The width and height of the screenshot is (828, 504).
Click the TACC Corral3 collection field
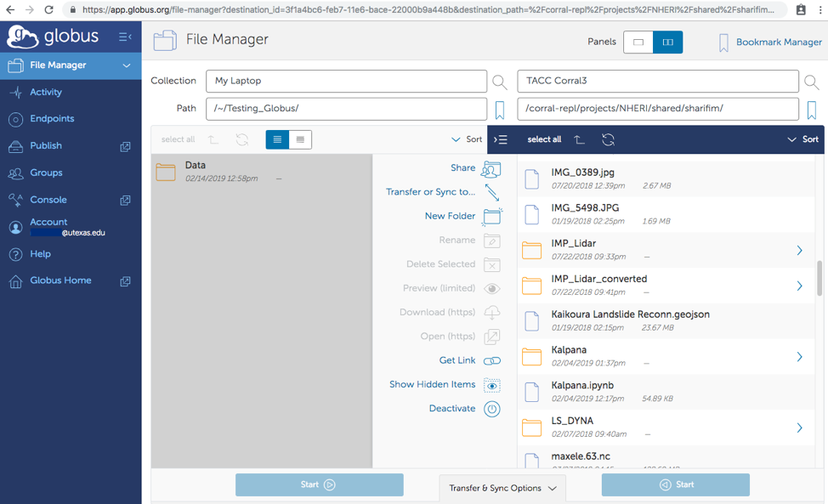point(658,82)
